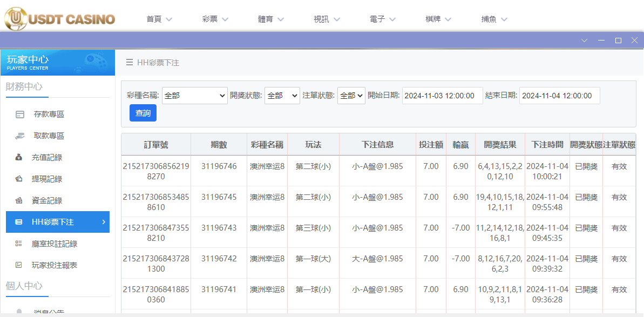Click the HH彩票下注 notebook icon
This screenshot has height=317, width=644.
[18, 222]
